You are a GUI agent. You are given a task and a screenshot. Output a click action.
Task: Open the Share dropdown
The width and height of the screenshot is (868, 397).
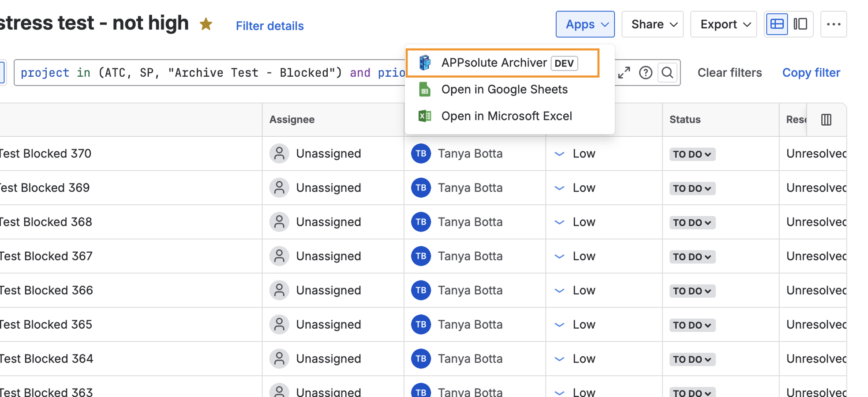pos(652,24)
